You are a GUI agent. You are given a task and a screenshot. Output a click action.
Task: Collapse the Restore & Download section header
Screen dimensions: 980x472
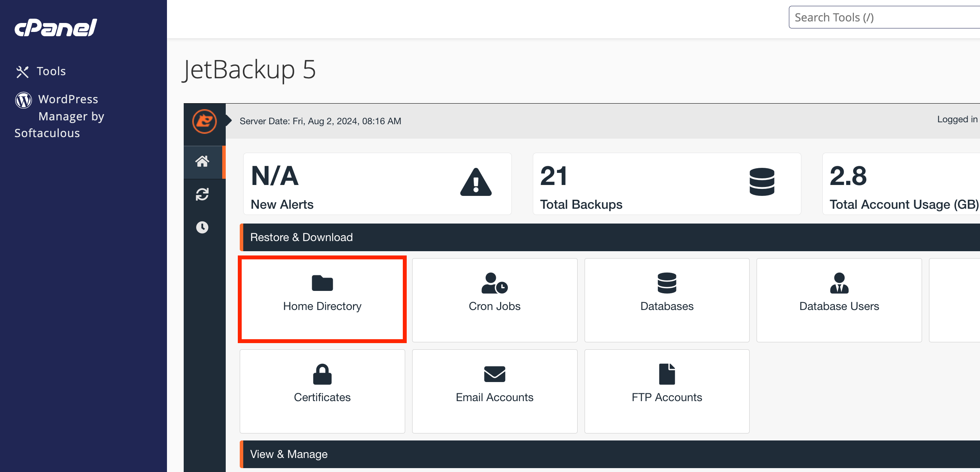(x=610, y=237)
